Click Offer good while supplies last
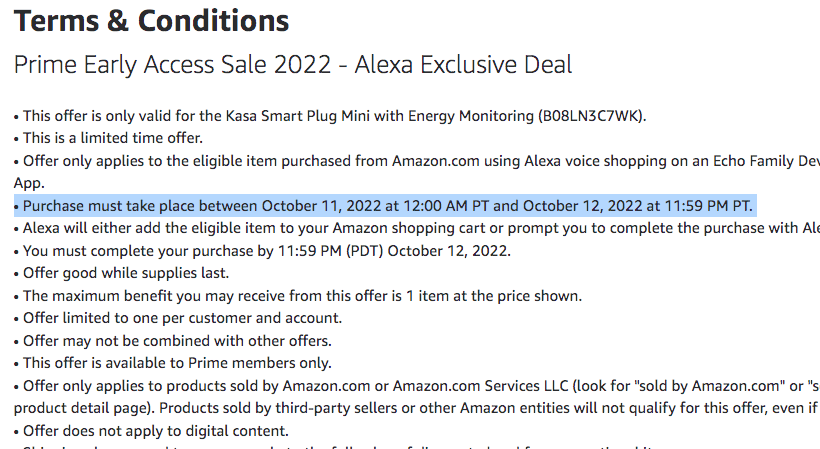 [x=121, y=273]
